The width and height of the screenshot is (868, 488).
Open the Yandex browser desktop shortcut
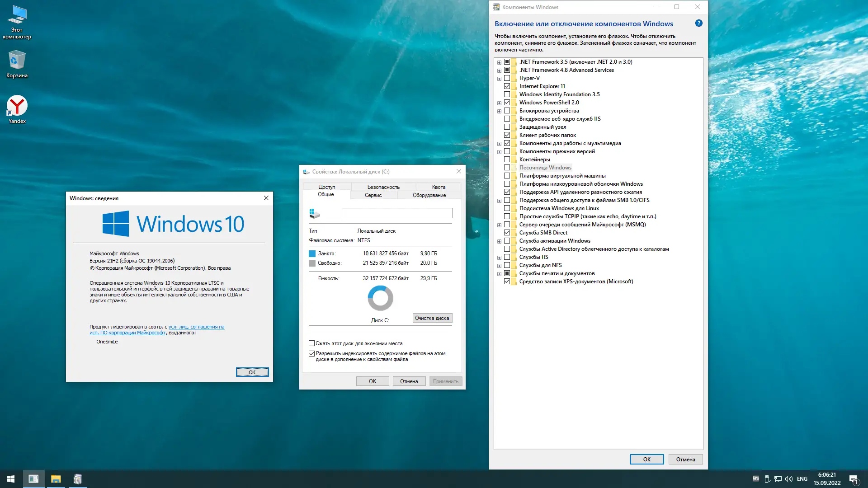17,106
